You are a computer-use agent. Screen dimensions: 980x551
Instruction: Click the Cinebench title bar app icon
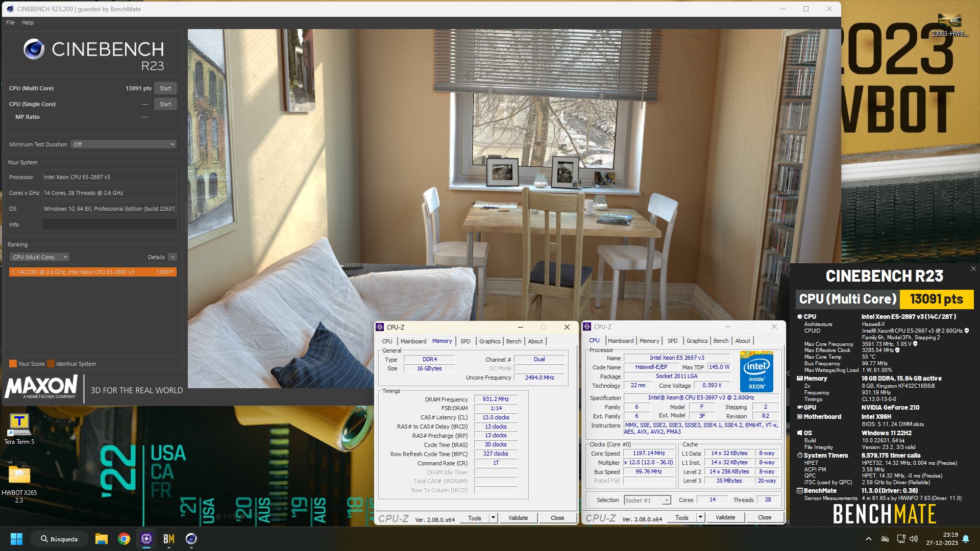point(10,9)
